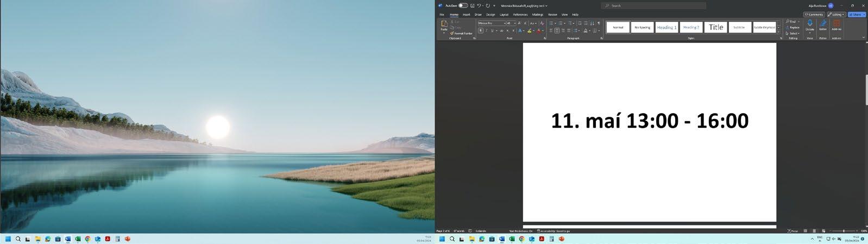868x244 pixels.
Task: Adjust the zoom slider in status bar
Action: [x=844, y=231]
